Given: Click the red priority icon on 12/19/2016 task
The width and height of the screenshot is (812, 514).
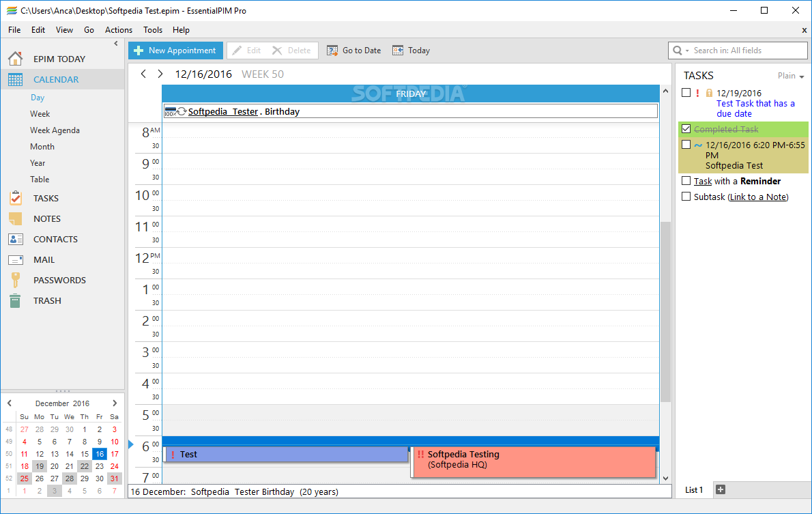Looking at the screenshot, I should coord(697,94).
